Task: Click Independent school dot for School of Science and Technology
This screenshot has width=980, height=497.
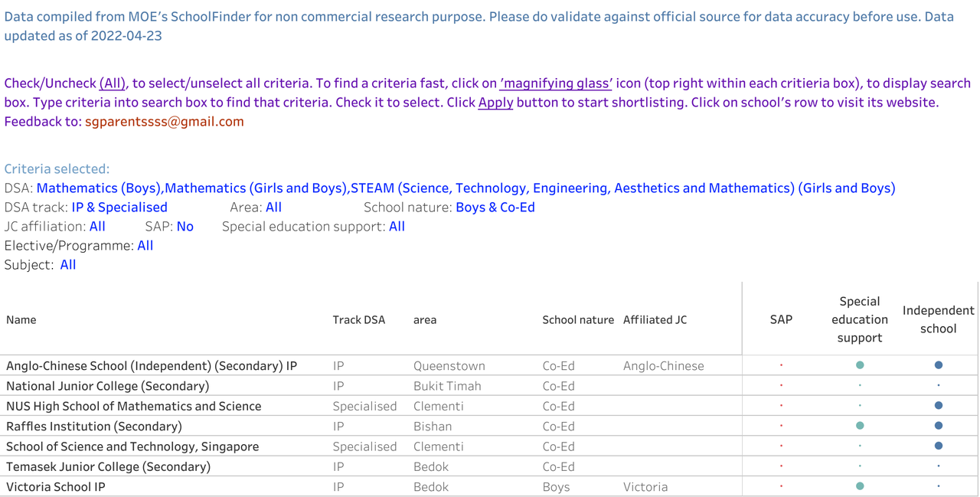Action: 939,446
